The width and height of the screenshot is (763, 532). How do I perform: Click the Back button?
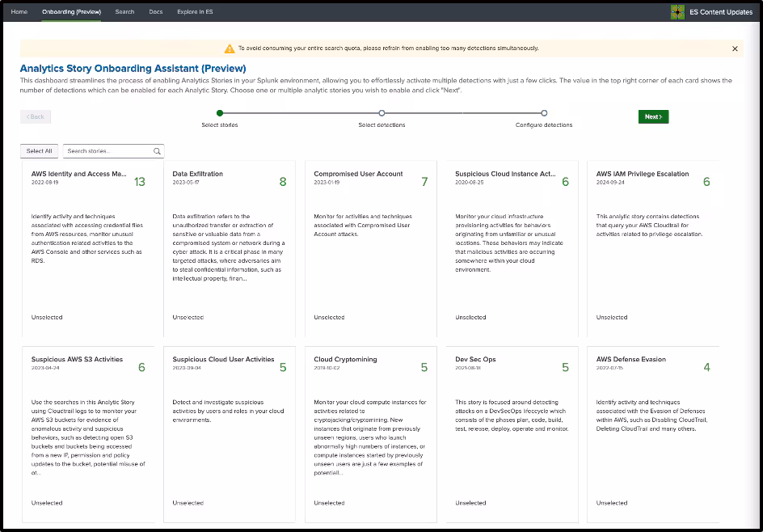(x=36, y=116)
